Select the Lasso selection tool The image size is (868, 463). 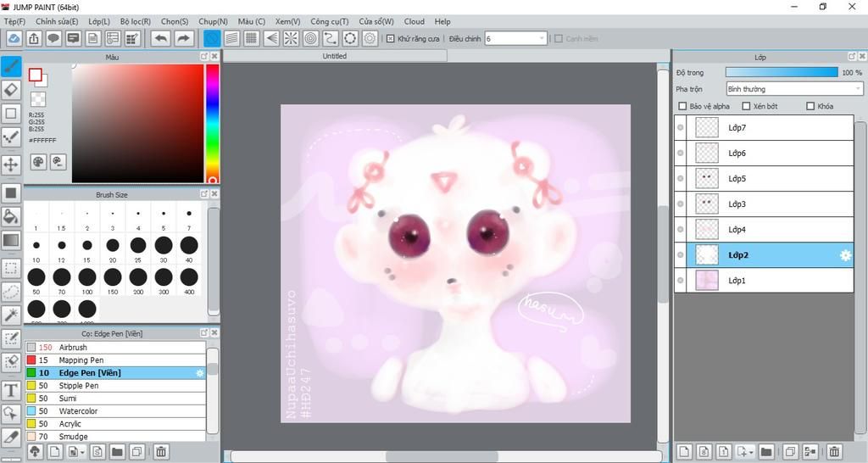coord(11,292)
